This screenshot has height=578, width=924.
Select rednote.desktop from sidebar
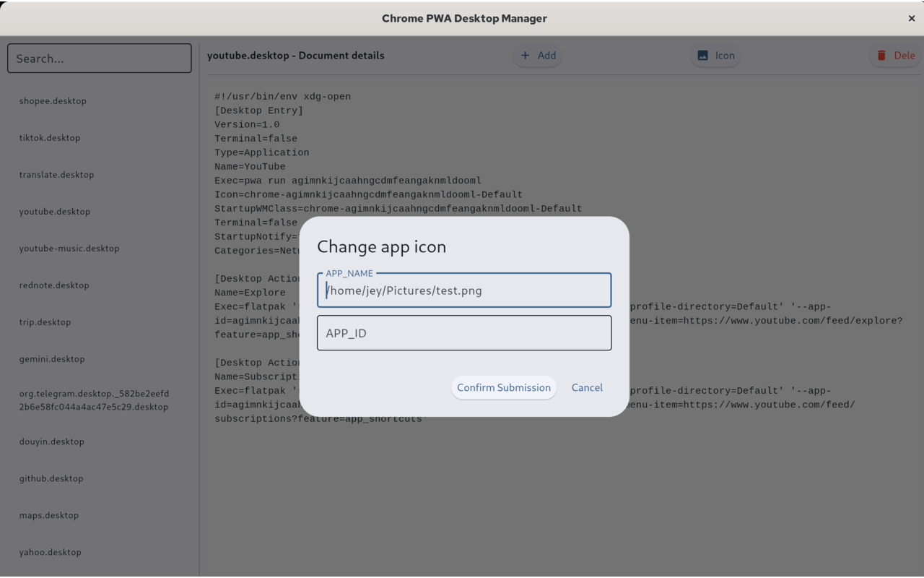pos(54,285)
